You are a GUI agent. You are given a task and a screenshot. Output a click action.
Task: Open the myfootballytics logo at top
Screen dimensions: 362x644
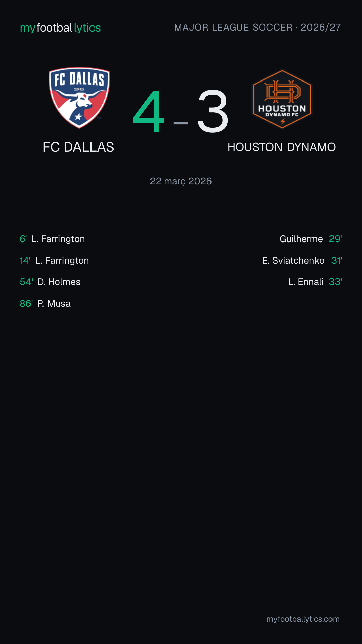point(60,28)
